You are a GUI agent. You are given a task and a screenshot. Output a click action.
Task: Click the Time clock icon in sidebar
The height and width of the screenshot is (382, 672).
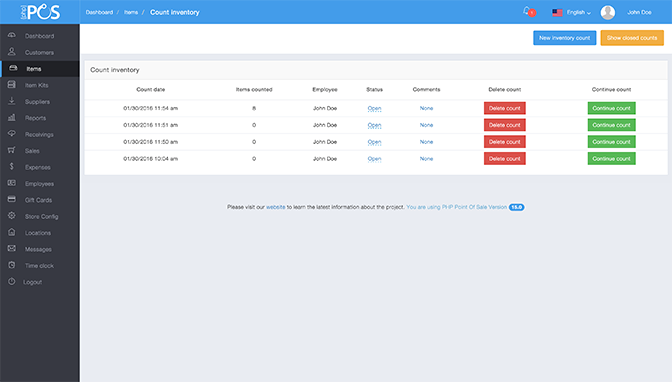point(12,265)
